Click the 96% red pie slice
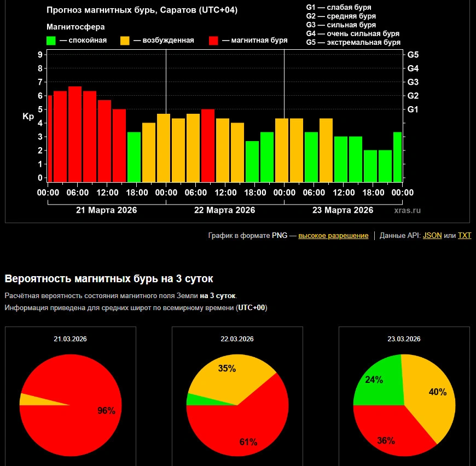This screenshot has height=466, width=476. (77, 421)
